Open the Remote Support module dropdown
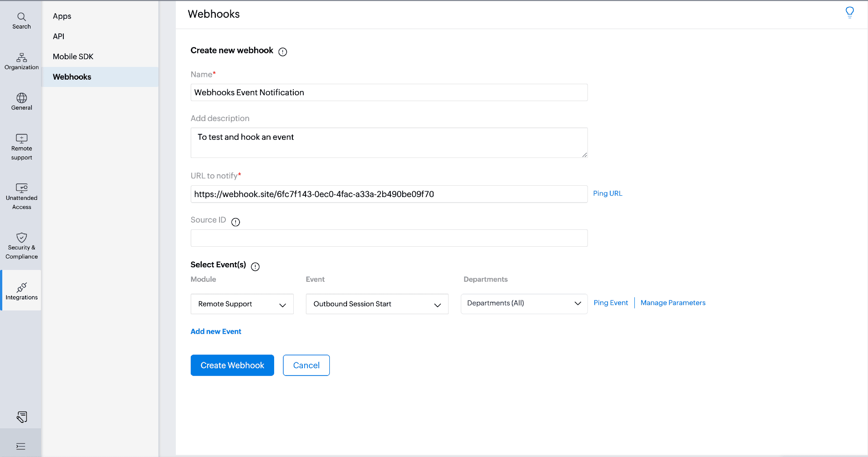Screen dimensions: 868x457 click(x=242, y=304)
